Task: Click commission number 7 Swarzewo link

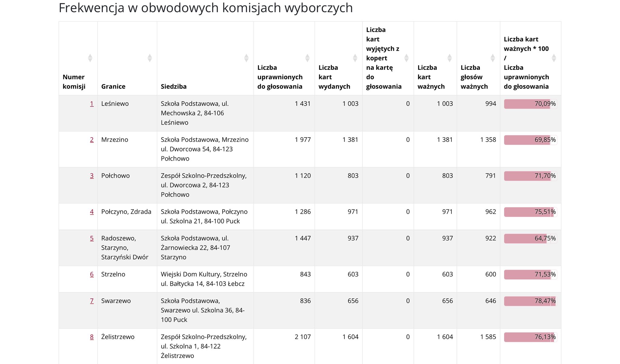Action: click(x=92, y=301)
